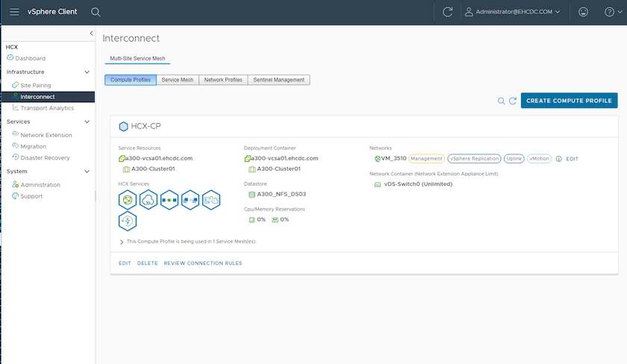Click the info icon beside network EDIT
The height and width of the screenshot is (364, 627).
pos(558,159)
